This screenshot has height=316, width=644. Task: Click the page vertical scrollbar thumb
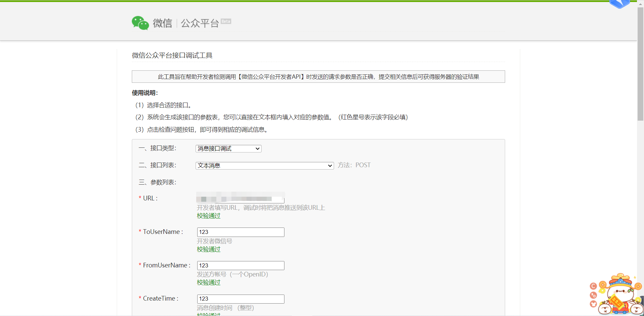point(640,64)
